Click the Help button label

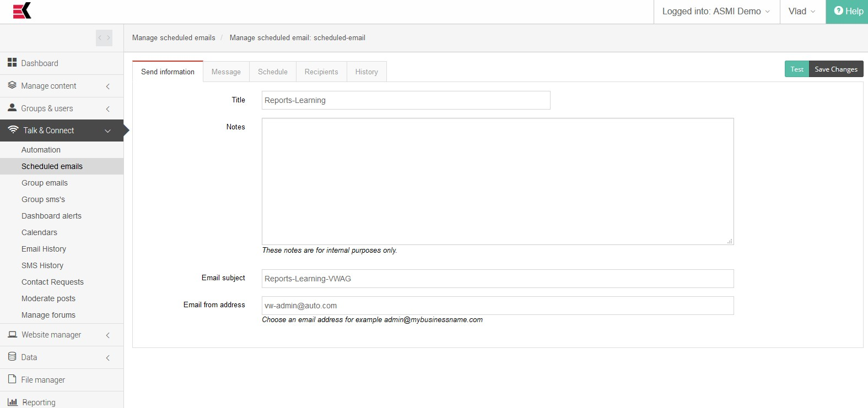(x=854, y=11)
